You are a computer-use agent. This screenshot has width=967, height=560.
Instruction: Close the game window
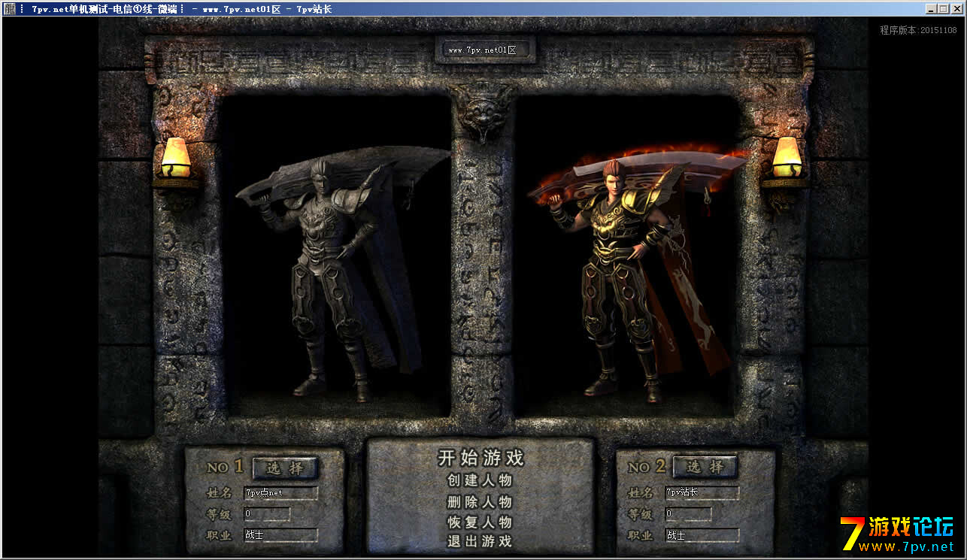[956, 9]
